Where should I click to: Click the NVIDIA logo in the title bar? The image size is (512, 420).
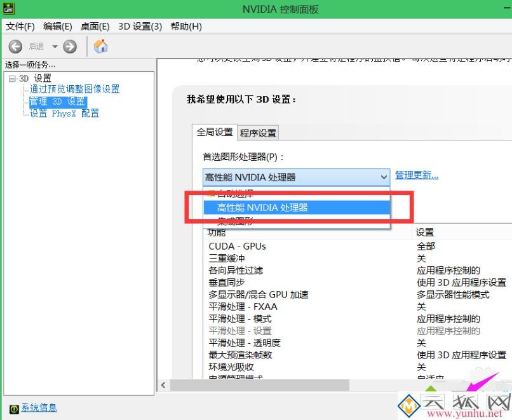pos(9,8)
